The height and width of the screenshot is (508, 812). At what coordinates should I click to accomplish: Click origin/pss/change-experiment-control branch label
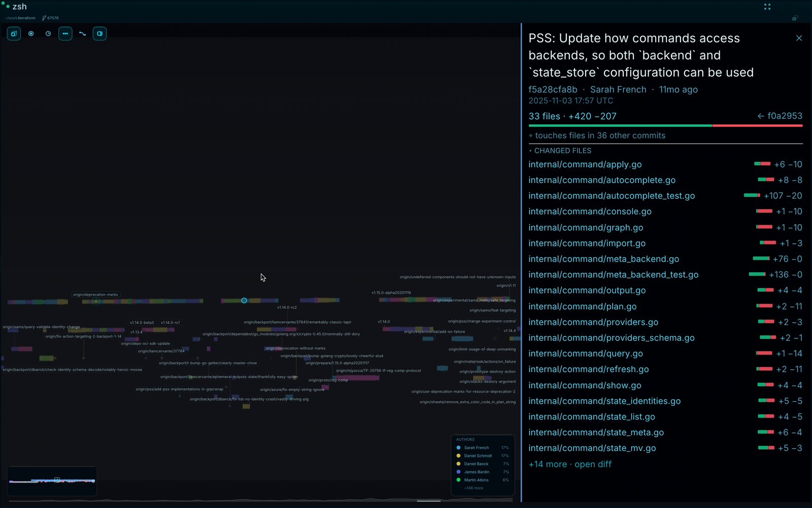482,321
